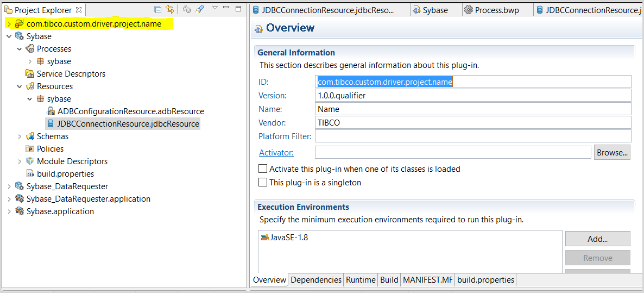
Task: Click Sybase_DataRequester project icon
Action: click(x=20, y=186)
